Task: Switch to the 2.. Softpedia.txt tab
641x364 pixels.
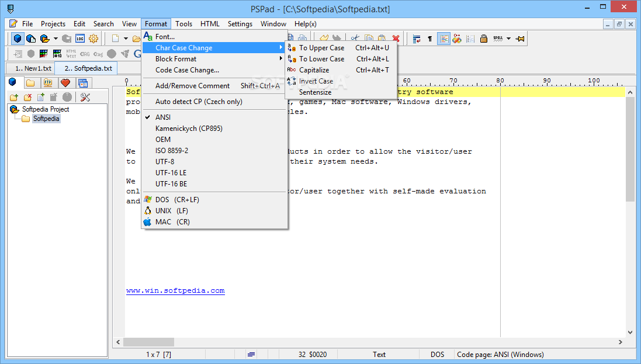Action: point(85,68)
